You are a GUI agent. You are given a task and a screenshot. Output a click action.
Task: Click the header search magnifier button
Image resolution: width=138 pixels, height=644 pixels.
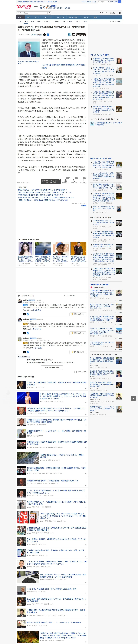120,2
